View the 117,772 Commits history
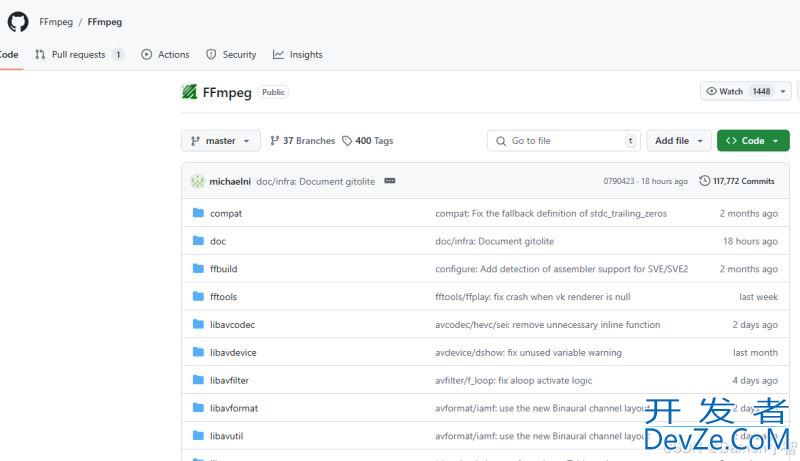Screen dimensions: 800x461 point(737,181)
